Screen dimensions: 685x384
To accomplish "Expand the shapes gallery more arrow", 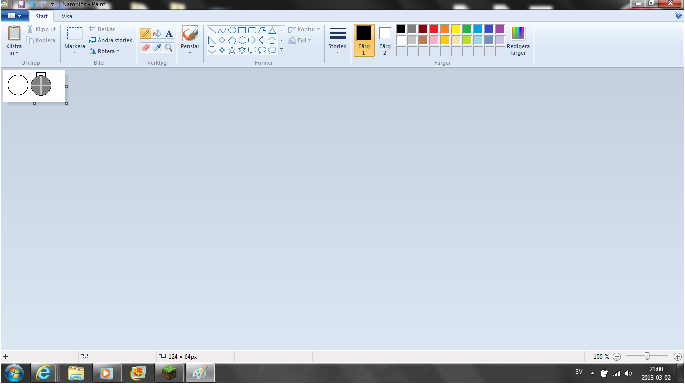I will click(x=281, y=50).
